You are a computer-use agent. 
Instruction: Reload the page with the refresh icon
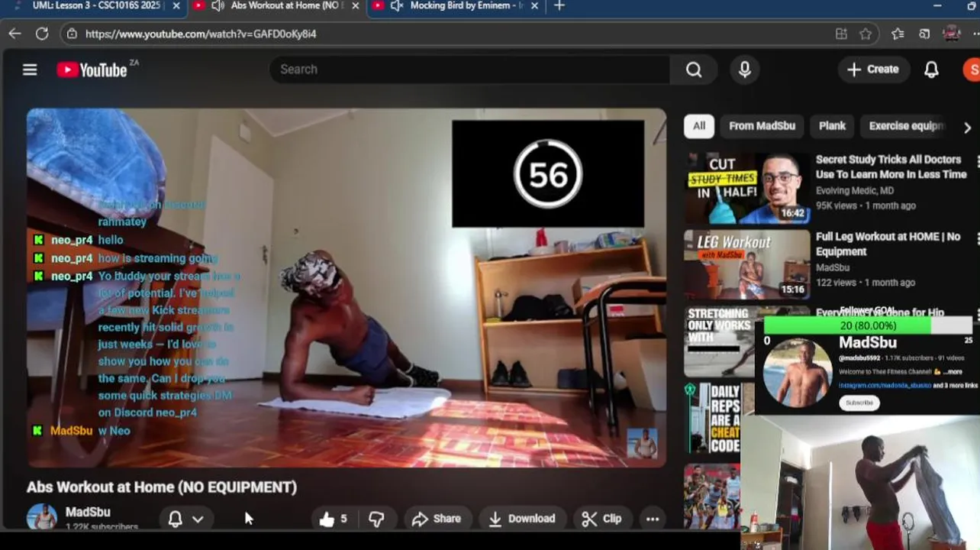(42, 34)
